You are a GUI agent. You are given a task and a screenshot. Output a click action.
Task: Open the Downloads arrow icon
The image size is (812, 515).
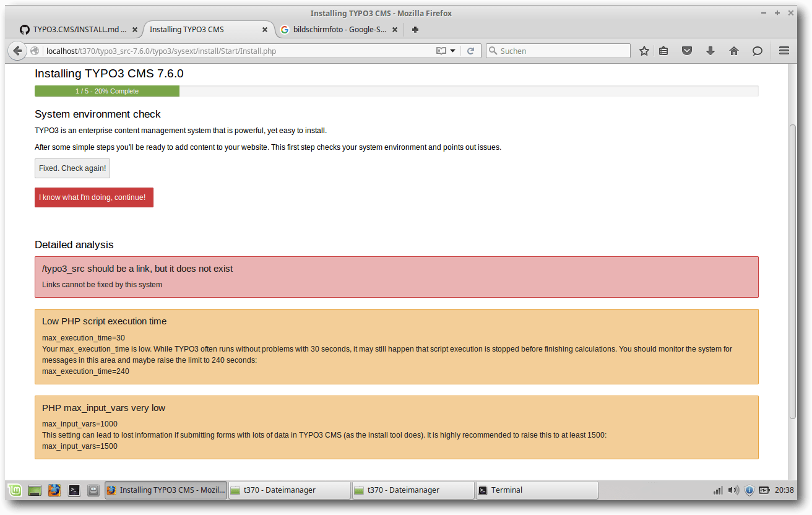point(710,51)
